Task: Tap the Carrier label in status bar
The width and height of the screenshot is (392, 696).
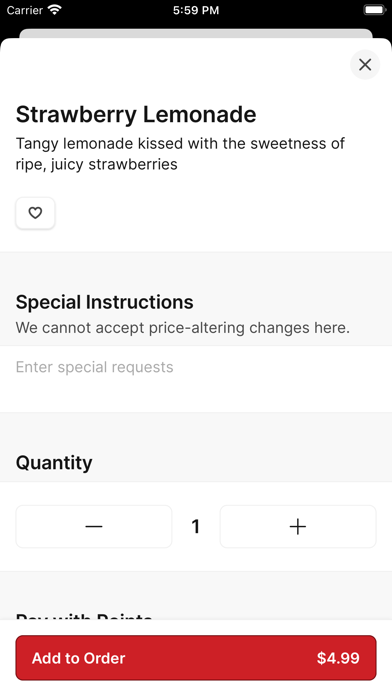Action: (24, 10)
